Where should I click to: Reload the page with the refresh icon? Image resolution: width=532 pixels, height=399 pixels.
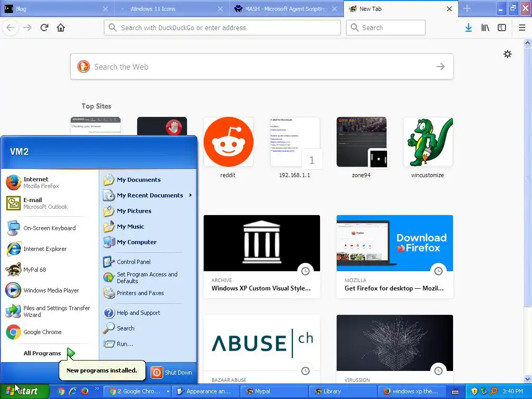coord(44,28)
